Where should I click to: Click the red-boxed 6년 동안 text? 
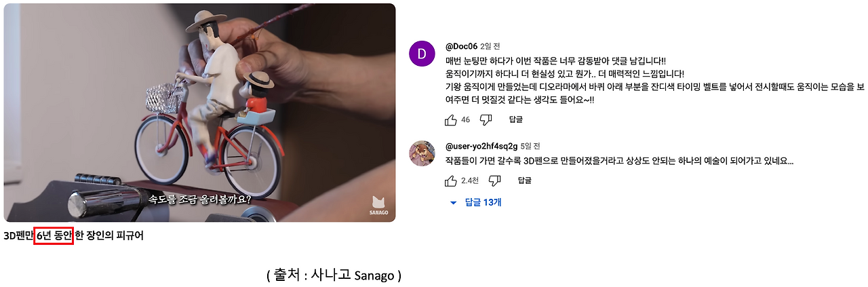pos(53,235)
